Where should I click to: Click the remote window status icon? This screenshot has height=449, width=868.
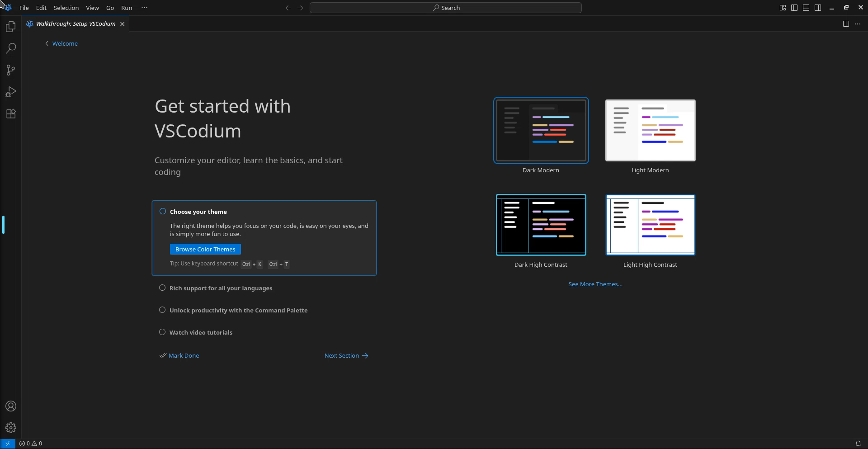click(7, 444)
